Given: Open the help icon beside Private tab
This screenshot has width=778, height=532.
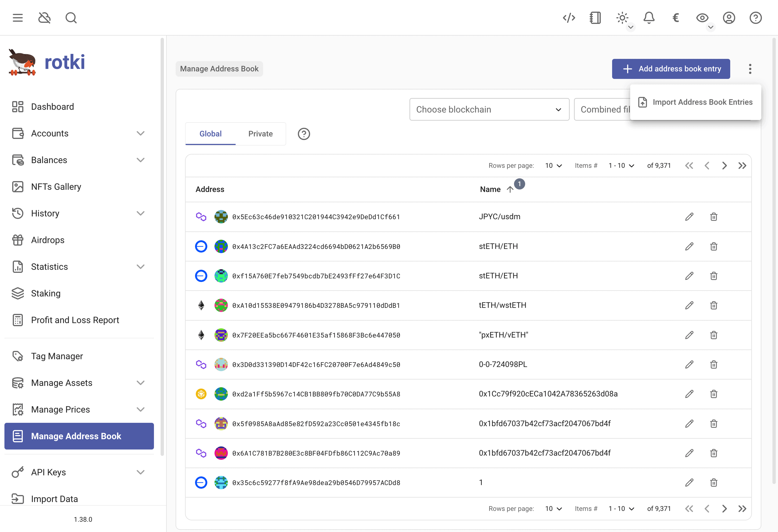Looking at the screenshot, I should 304,134.
